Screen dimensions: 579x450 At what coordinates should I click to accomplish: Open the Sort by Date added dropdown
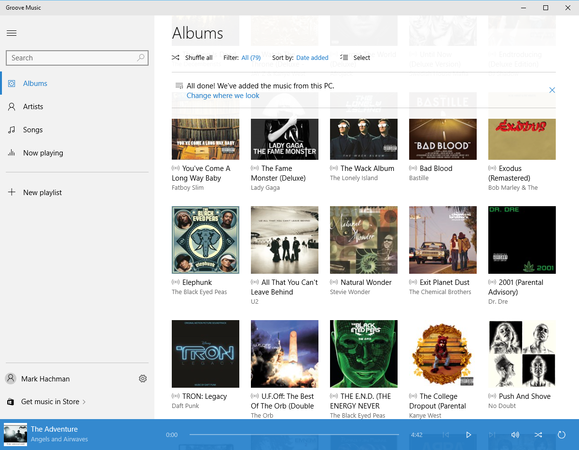click(312, 58)
